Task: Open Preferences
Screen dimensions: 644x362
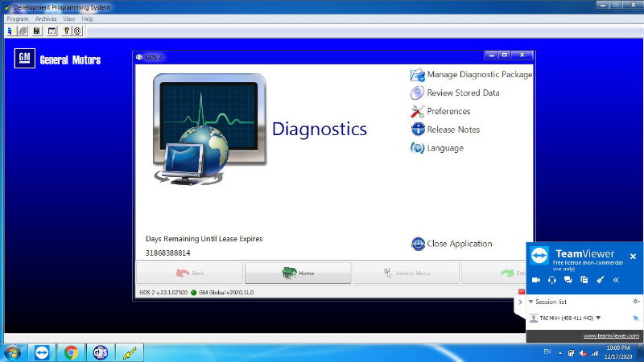Action: [448, 111]
